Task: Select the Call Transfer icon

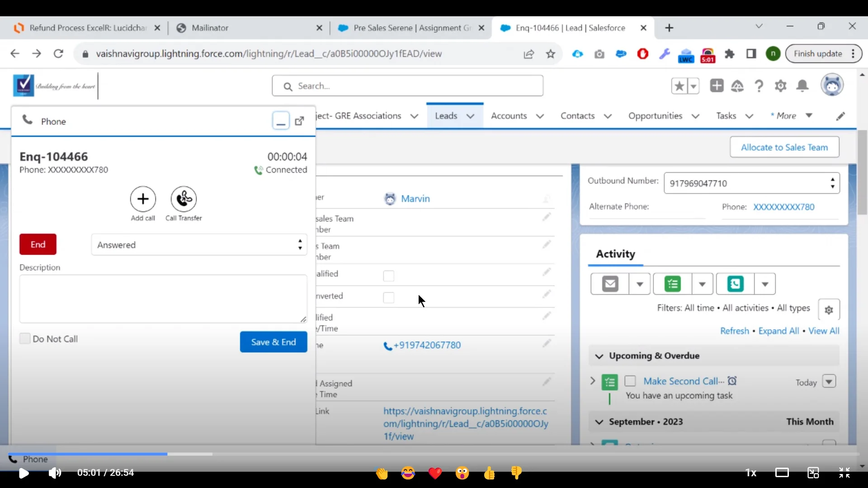Action: [184, 199]
